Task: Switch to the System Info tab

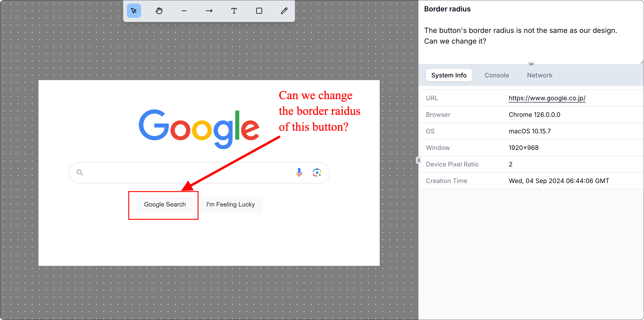Action: pyautogui.click(x=449, y=75)
